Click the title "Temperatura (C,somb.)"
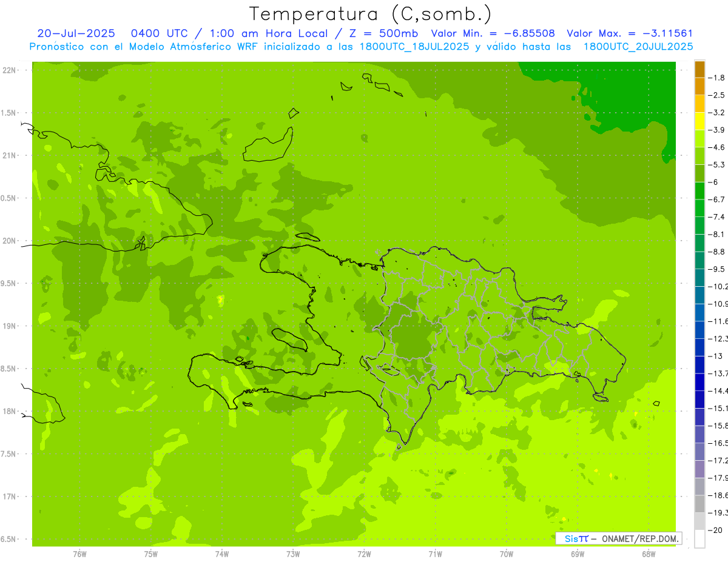The image size is (728, 562). (x=370, y=14)
